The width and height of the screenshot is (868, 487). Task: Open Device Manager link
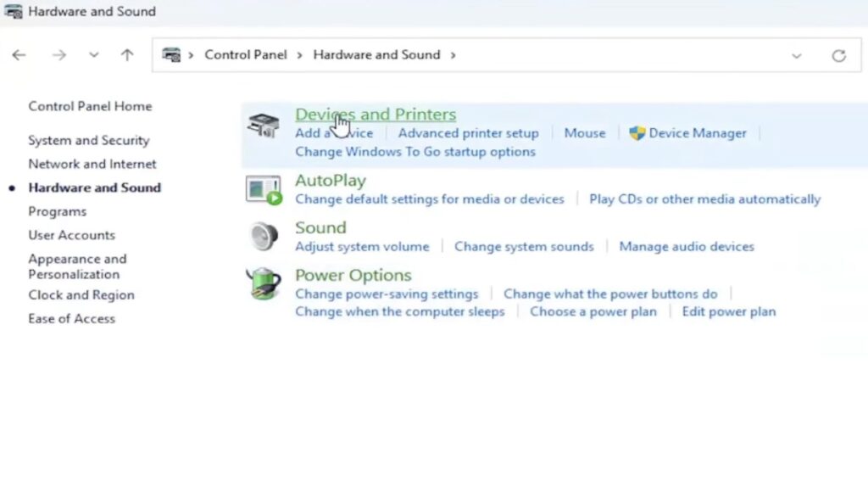(x=698, y=133)
